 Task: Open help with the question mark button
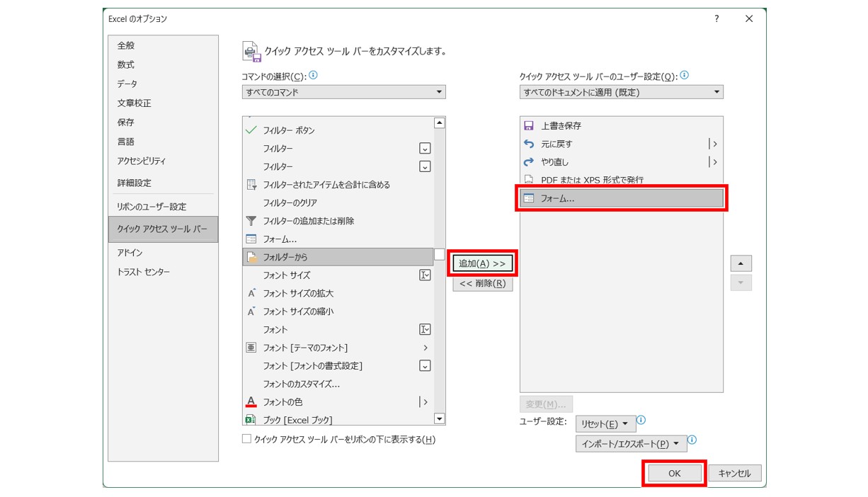pyautogui.click(x=716, y=19)
